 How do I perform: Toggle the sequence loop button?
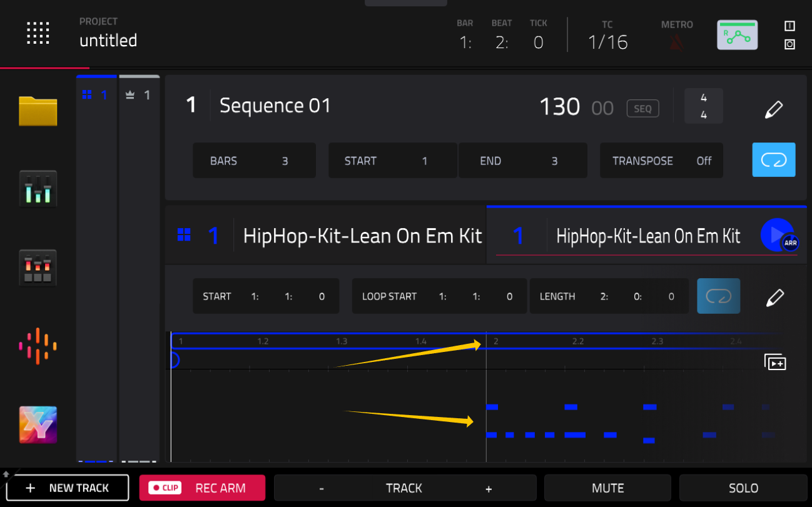click(773, 160)
